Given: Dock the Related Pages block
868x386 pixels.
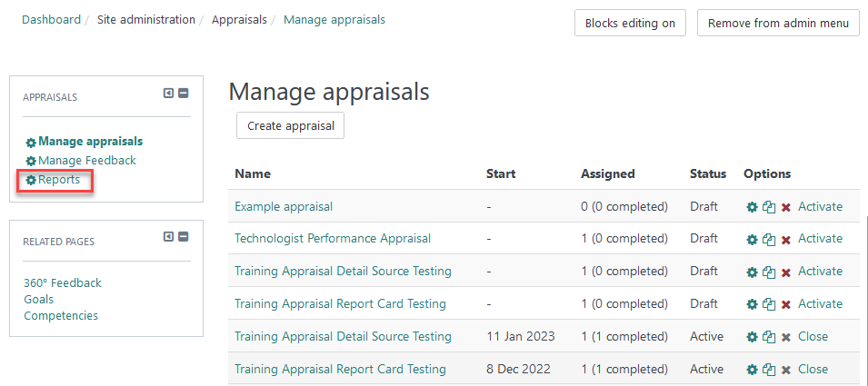Looking at the screenshot, I should (168, 237).
